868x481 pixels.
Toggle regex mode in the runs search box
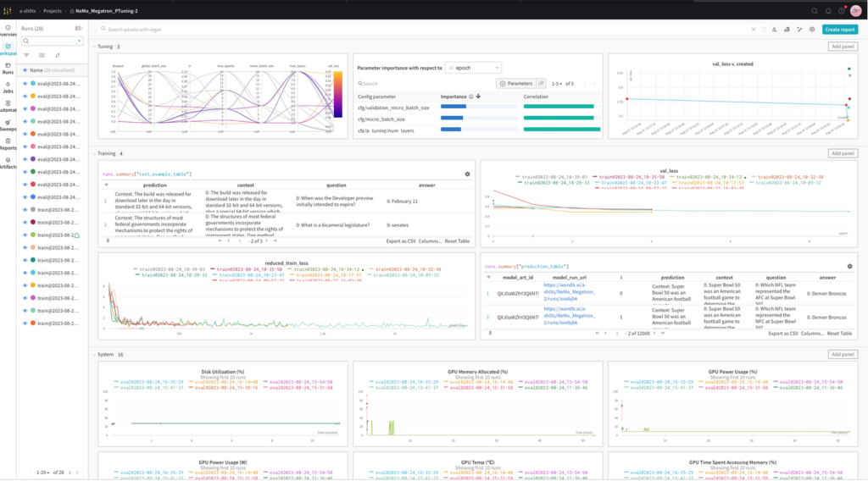(78, 41)
